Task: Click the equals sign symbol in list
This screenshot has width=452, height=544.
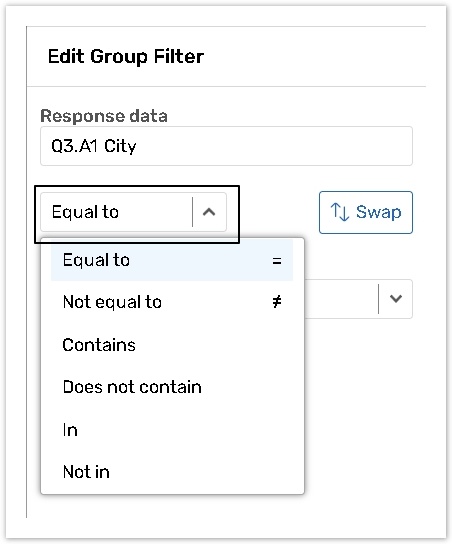Action: [x=276, y=261]
